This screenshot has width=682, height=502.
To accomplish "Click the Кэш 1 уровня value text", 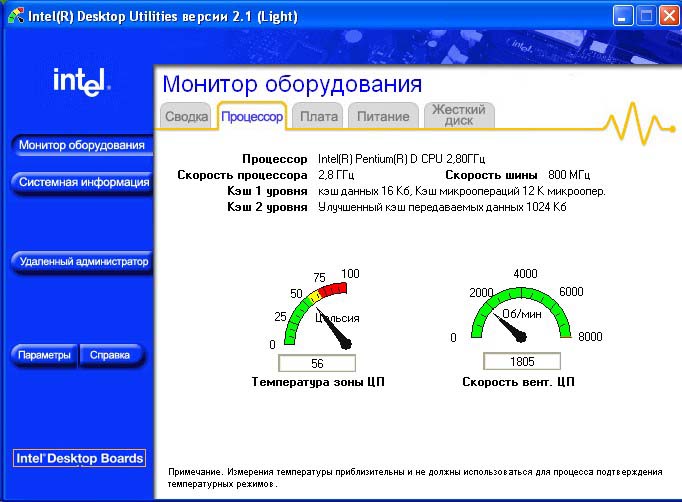I will coord(461,191).
